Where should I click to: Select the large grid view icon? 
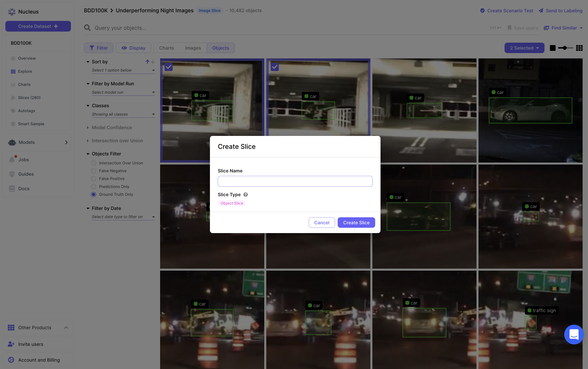[x=579, y=48]
